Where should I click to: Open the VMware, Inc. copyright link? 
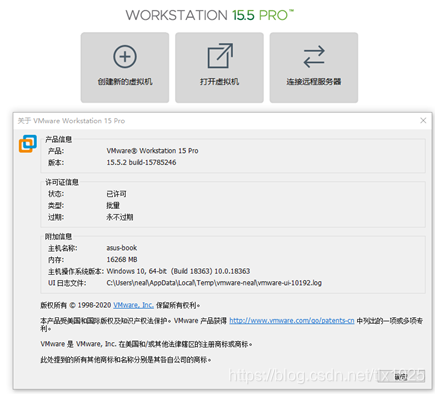click(133, 305)
